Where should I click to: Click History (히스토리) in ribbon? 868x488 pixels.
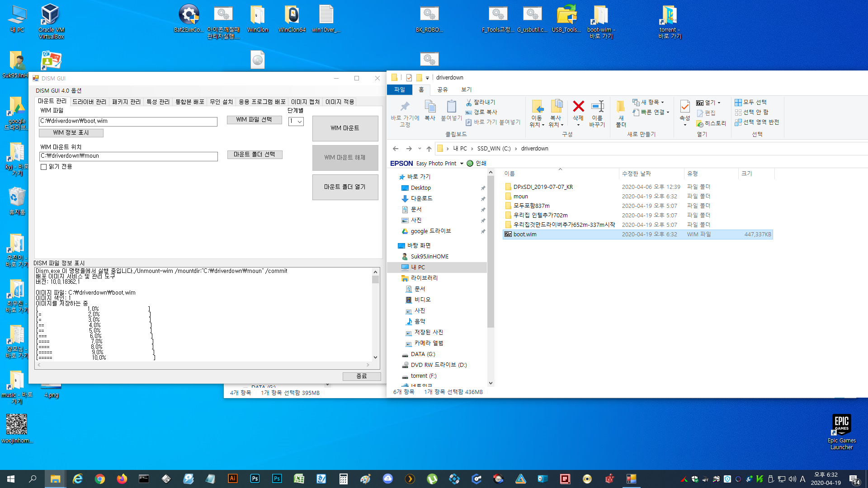711,123
